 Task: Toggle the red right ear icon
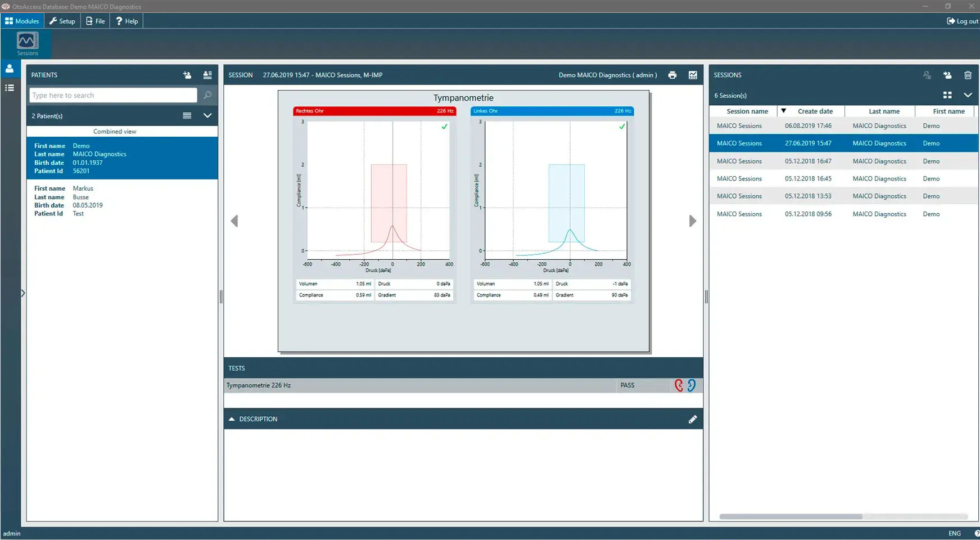point(679,385)
